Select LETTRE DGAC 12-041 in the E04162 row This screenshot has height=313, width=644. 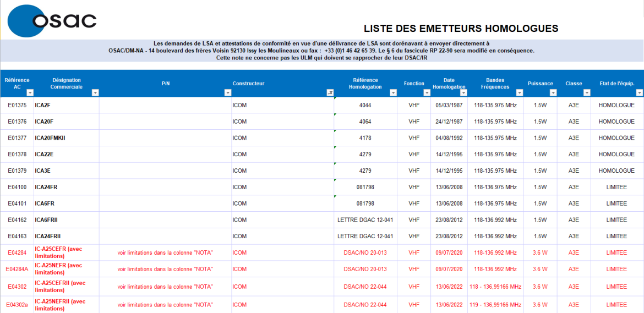(x=365, y=220)
